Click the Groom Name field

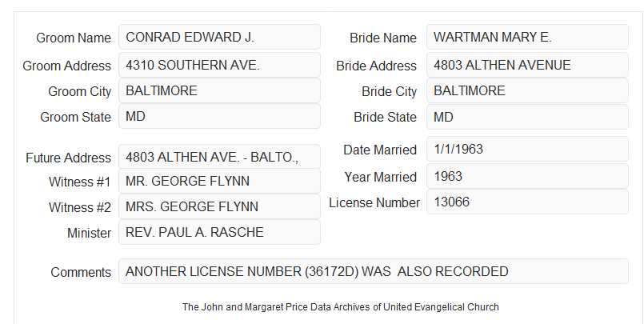219,38
